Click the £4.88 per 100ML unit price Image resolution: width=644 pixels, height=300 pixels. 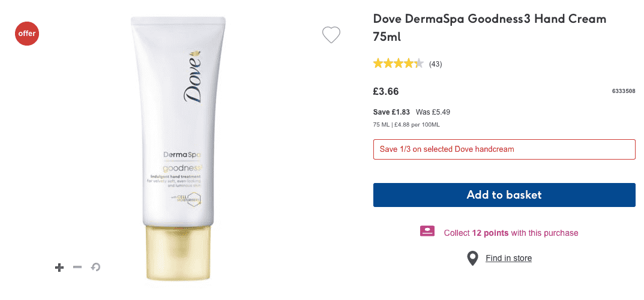[x=417, y=125]
